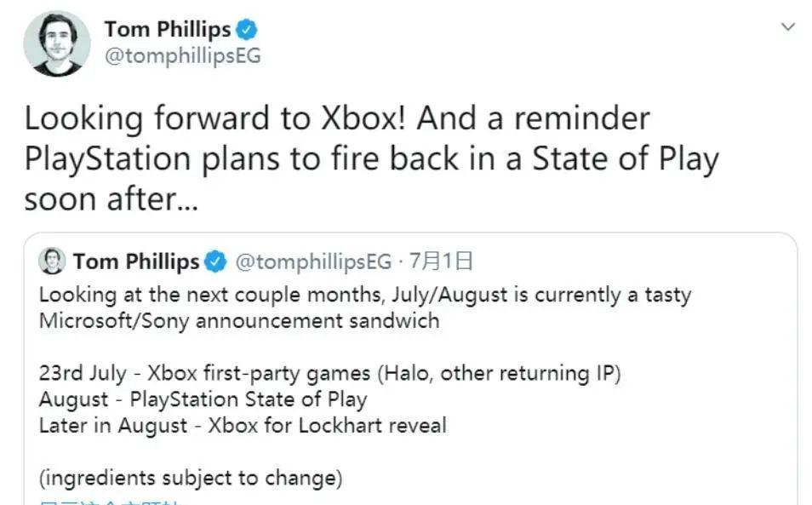The image size is (812, 505).
Task: Click the "Microsoft/Sony announcement sandwich" line
Action: pos(239,321)
